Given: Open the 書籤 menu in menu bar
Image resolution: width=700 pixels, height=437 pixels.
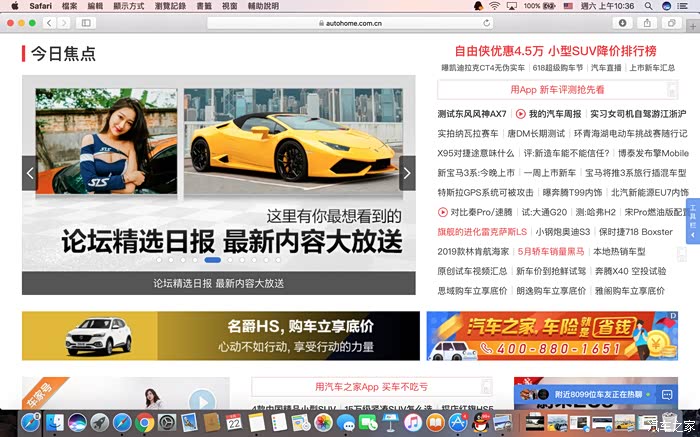Looking at the screenshot, I should [x=202, y=6].
